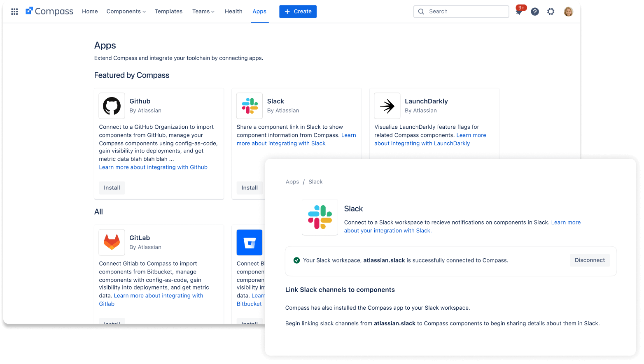Click the search magnifier icon

(421, 12)
